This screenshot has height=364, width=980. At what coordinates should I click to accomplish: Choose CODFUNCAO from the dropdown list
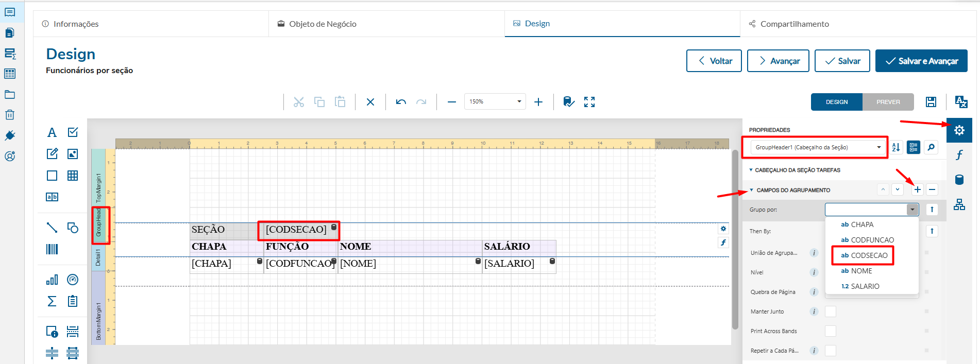(x=872, y=240)
